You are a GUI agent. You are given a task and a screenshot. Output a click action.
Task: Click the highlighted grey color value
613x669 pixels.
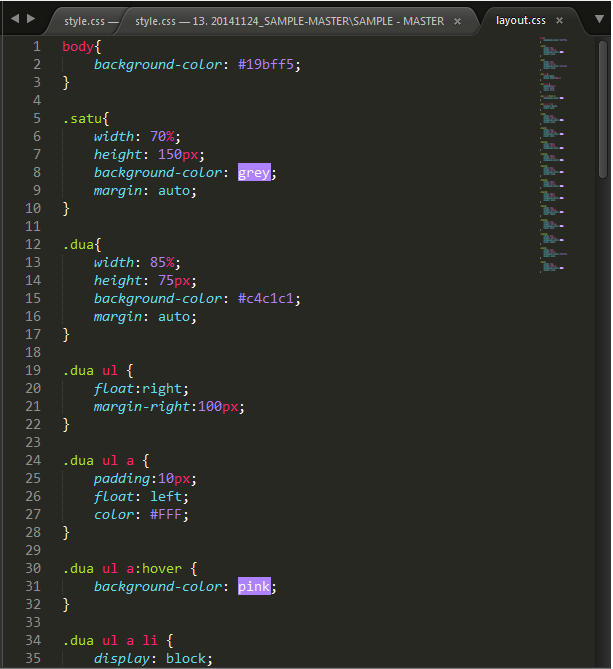click(x=254, y=172)
